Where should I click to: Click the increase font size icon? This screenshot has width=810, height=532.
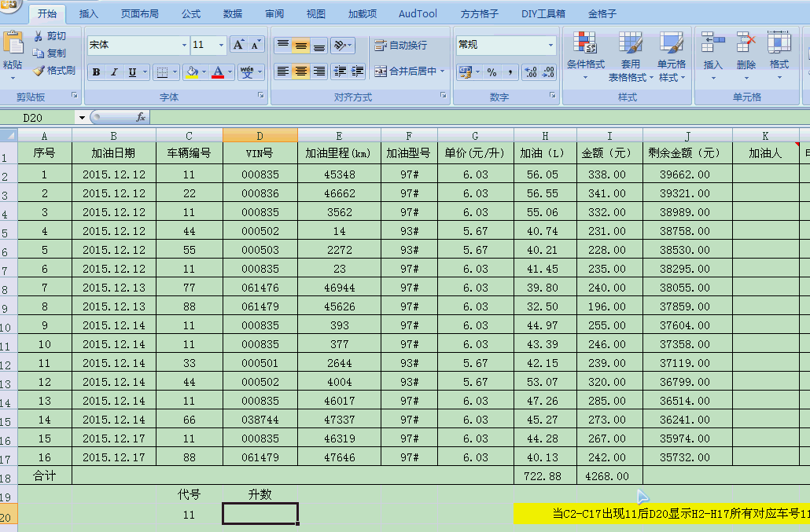[x=238, y=45]
